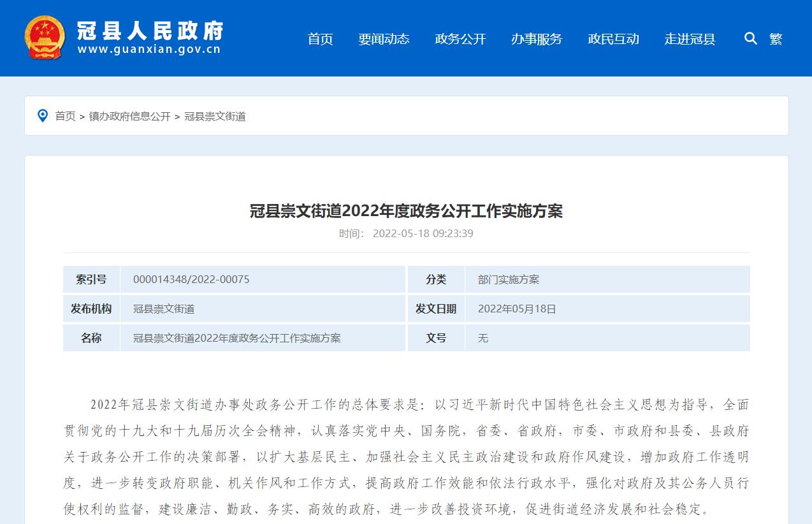
Task: Switch to traditional Chinese with 繁
Action: click(x=776, y=39)
